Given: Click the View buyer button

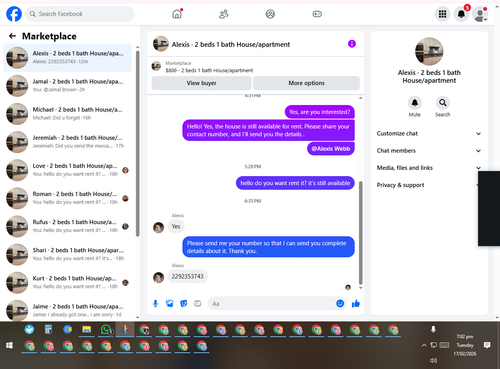Looking at the screenshot, I should (x=201, y=83).
